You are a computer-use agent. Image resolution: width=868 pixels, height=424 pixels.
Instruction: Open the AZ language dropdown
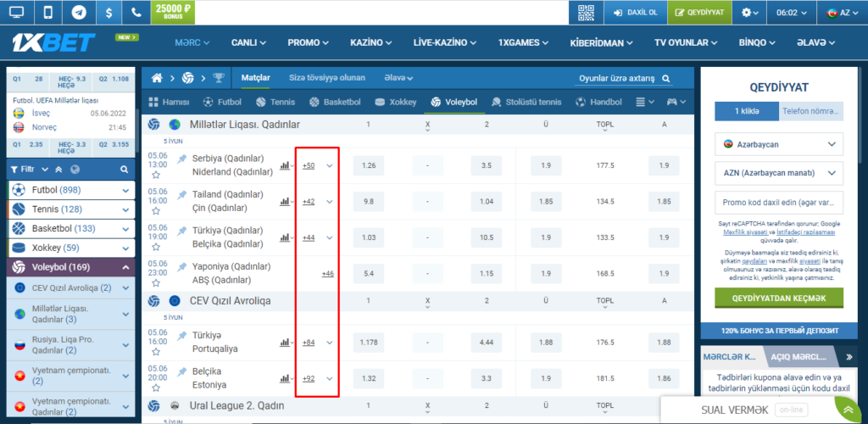842,12
